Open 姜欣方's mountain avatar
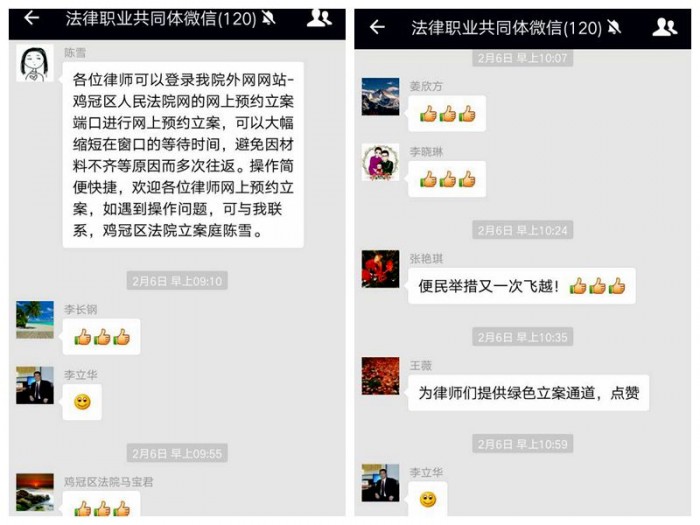700x525 pixels. 380,96
